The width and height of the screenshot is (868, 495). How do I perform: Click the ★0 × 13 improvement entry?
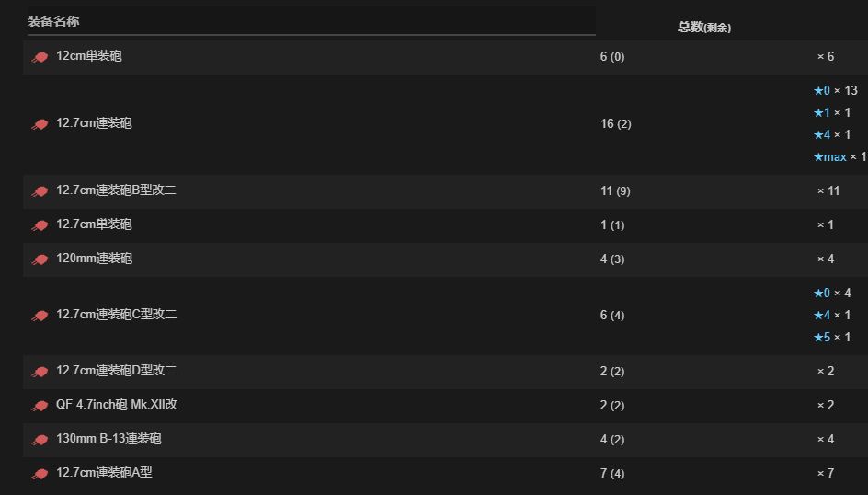click(835, 90)
